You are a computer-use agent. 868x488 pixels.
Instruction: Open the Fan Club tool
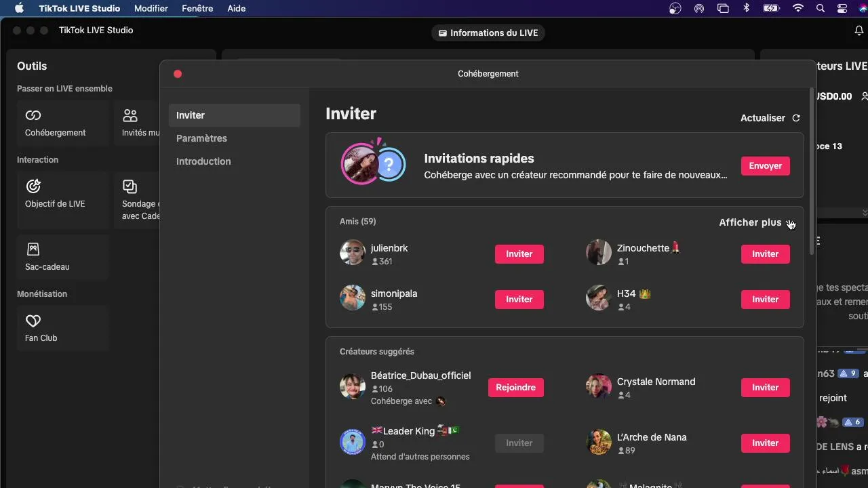click(x=63, y=329)
